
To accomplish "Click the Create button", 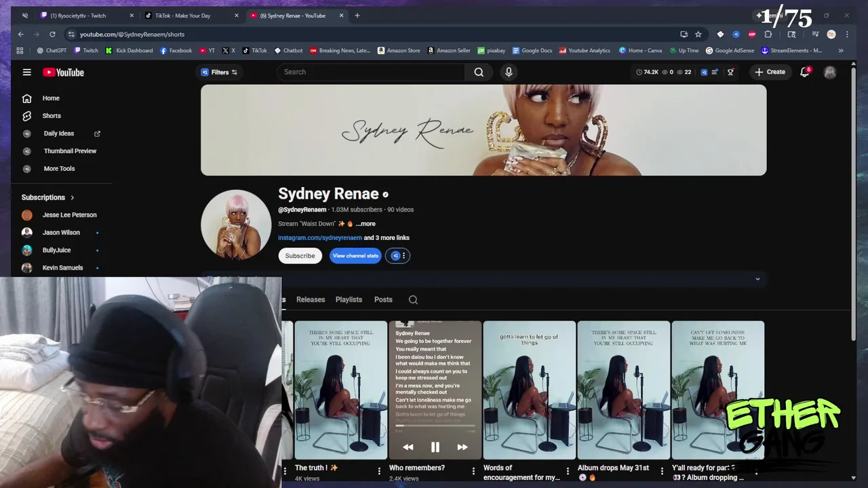I will (x=770, y=72).
